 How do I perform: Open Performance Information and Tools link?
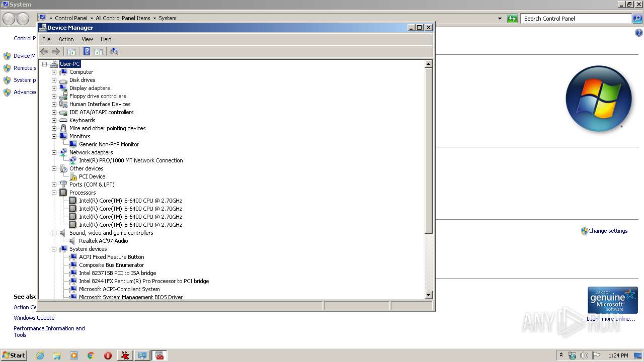[x=49, y=332]
